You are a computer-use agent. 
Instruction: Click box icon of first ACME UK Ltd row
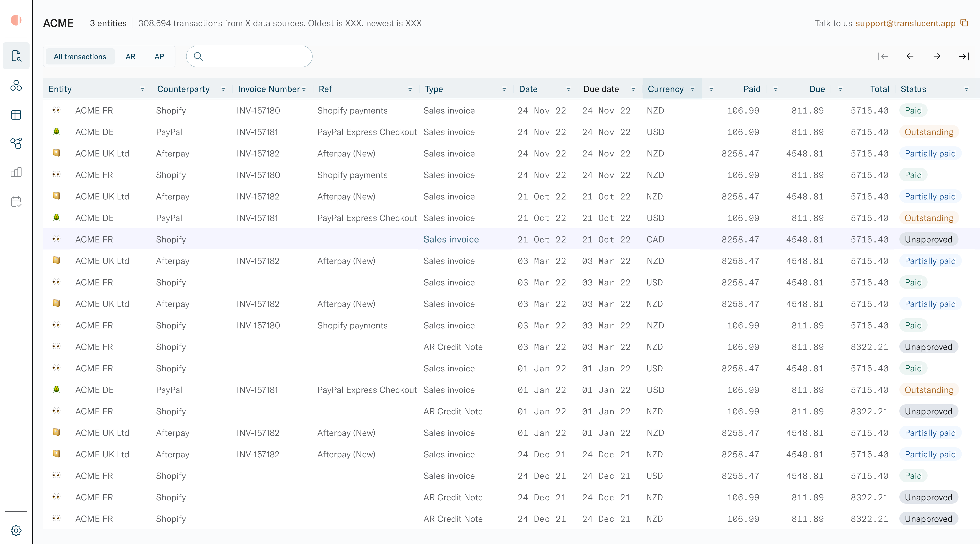click(x=56, y=153)
